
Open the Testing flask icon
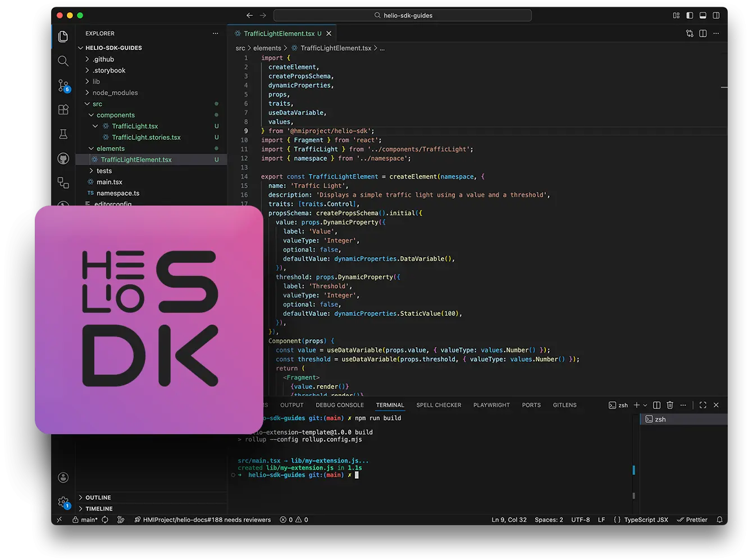tap(63, 134)
